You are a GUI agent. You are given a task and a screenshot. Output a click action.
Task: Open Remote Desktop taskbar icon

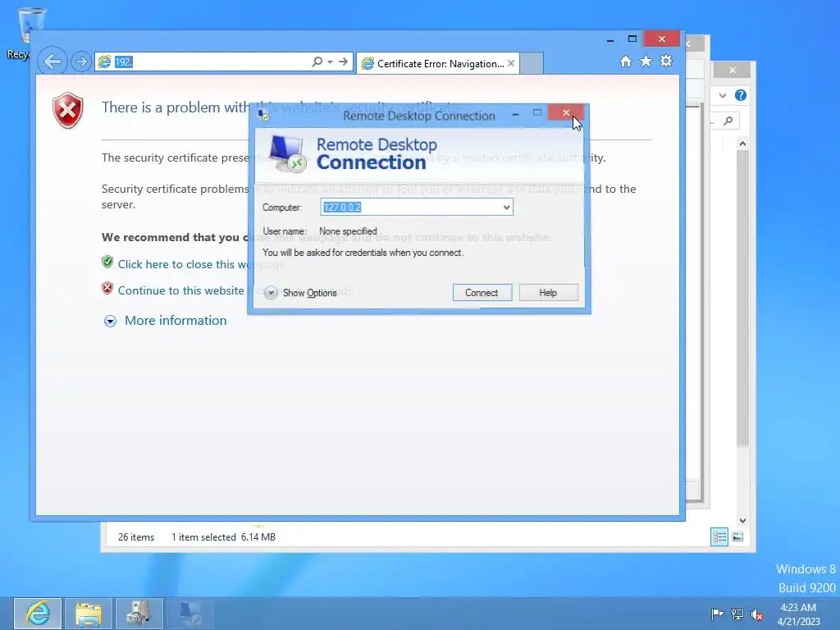189,614
